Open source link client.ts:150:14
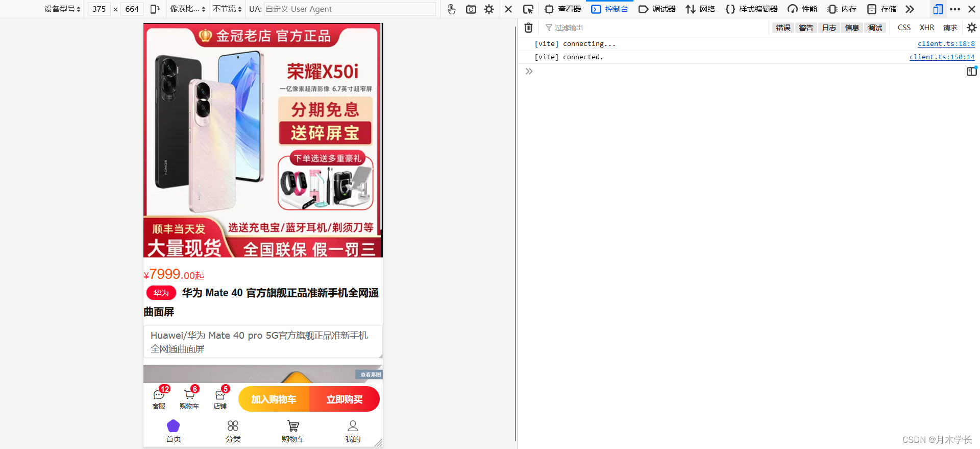The width and height of the screenshot is (980, 449). pyautogui.click(x=942, y=57)
